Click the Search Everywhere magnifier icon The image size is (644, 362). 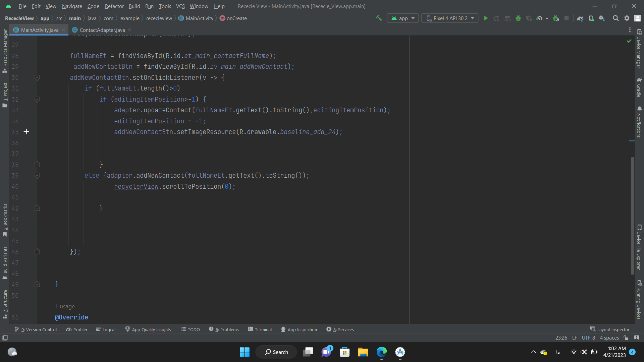pos(616,18)
